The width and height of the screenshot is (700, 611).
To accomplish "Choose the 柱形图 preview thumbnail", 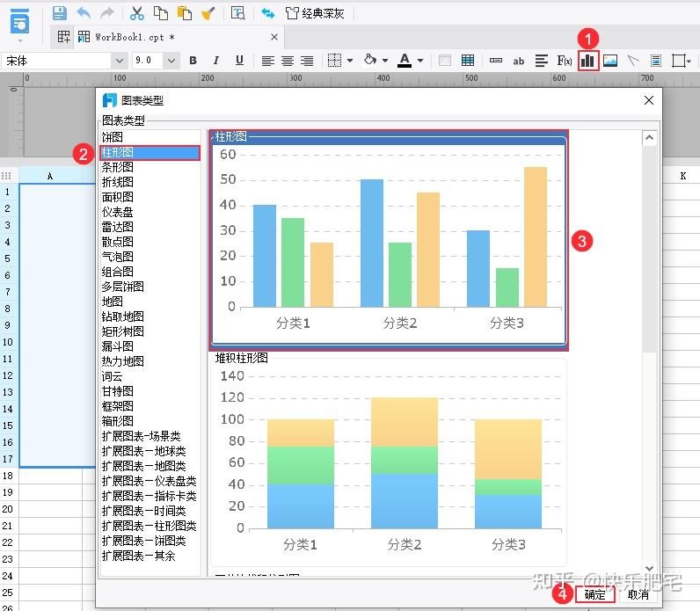I will click(x=389, y=240).
